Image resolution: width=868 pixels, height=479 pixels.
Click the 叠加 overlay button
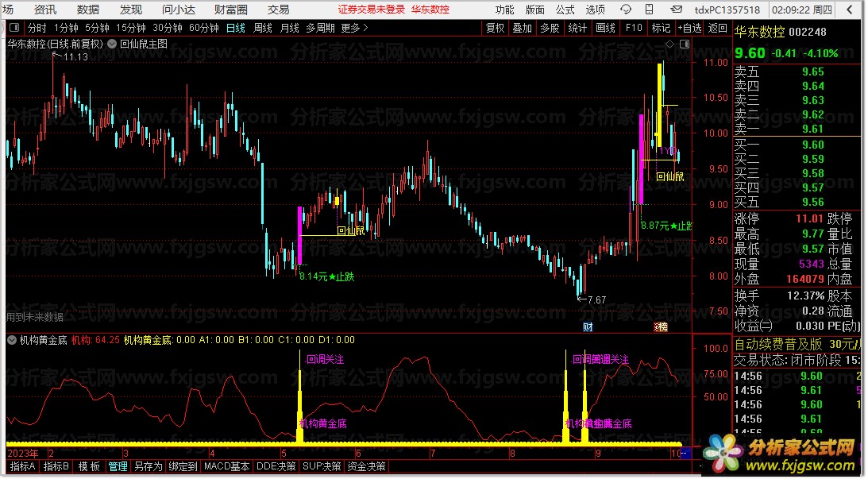coord(522,28)
